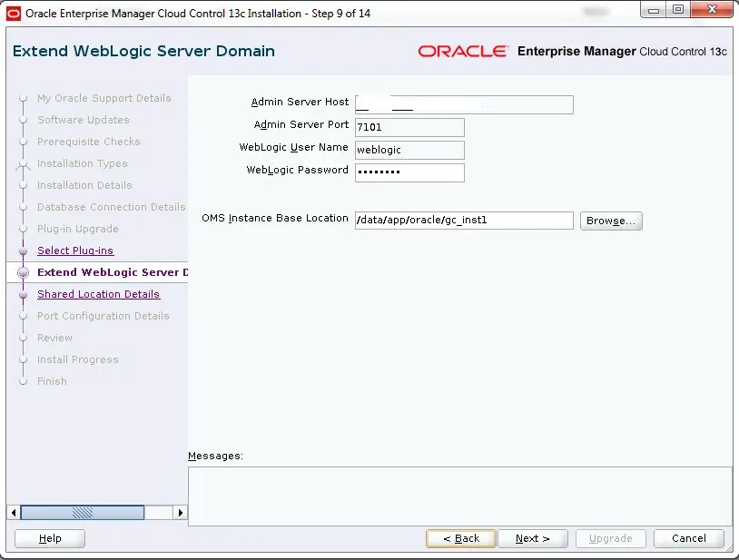Open the Select Plug-ins step link

[75, 251]
